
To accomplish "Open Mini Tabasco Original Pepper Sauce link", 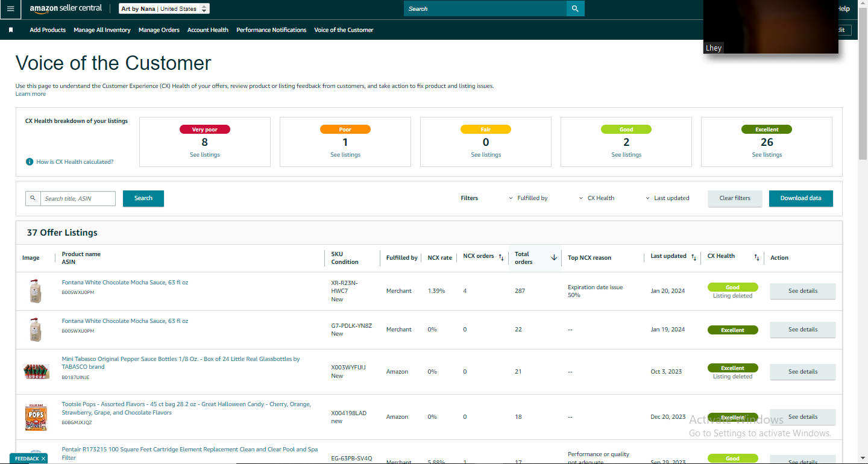I will 181,363.
